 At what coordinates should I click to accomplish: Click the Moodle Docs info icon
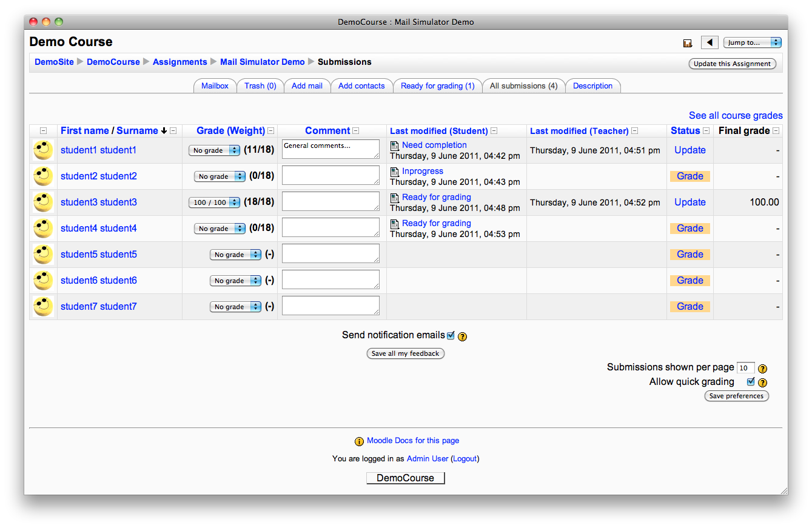359,441
